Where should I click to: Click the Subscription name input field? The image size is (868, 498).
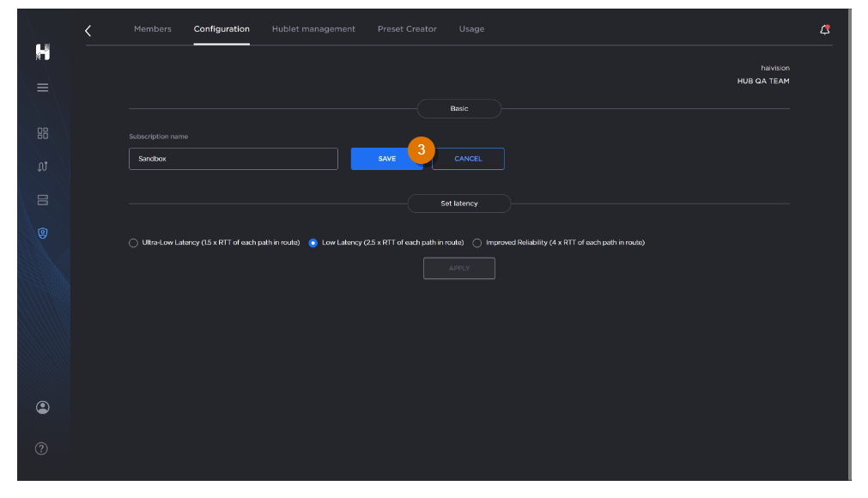click(x=233, y=159)
